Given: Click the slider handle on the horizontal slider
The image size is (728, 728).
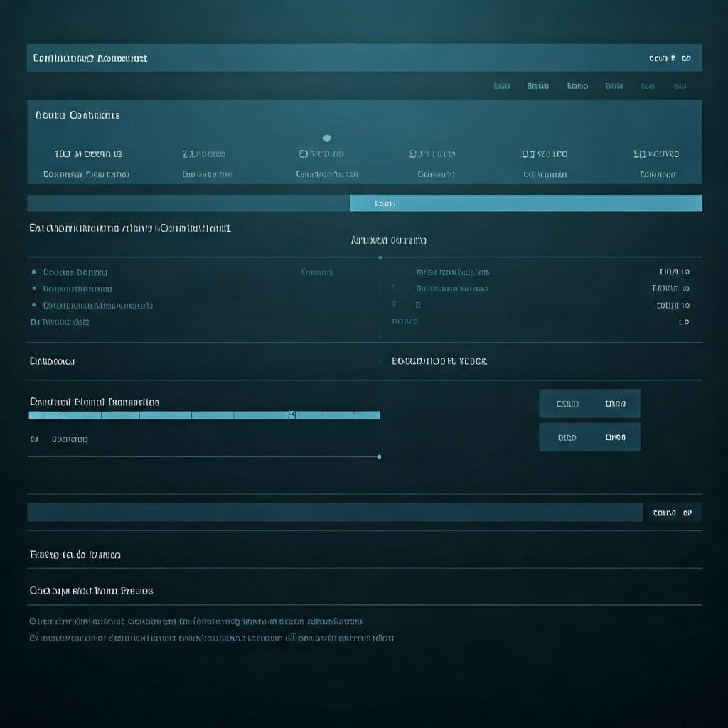Looking at the screenshot, I should coord(291,414).
